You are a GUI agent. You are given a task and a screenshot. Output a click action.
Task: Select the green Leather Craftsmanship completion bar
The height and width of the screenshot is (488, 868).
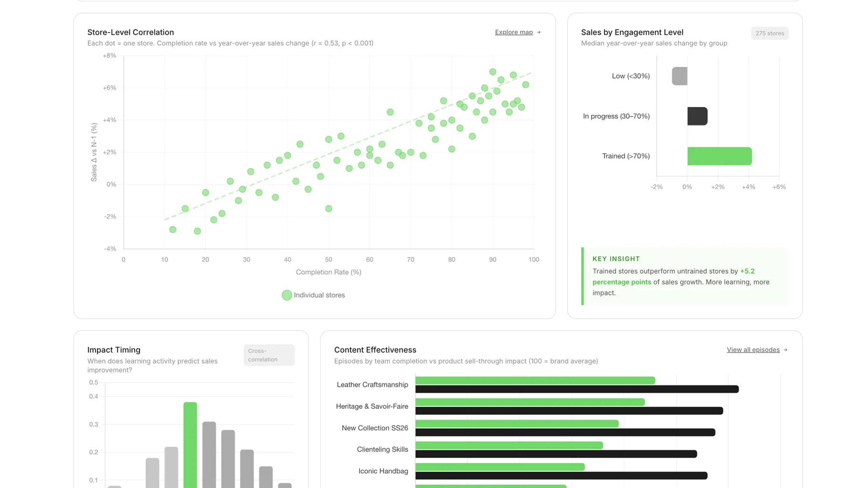point(535,381)
